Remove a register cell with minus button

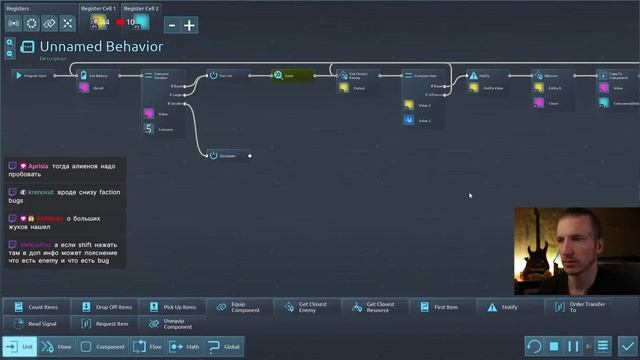[172, 25]
